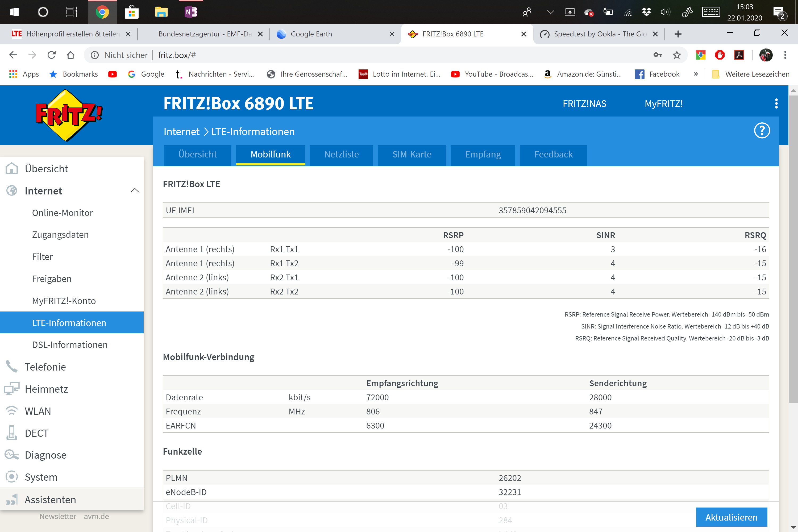Viewport: 798px width, 532px height.
Task: Open the FRITZ!Box three-dot menu
Action: [776, 103]
